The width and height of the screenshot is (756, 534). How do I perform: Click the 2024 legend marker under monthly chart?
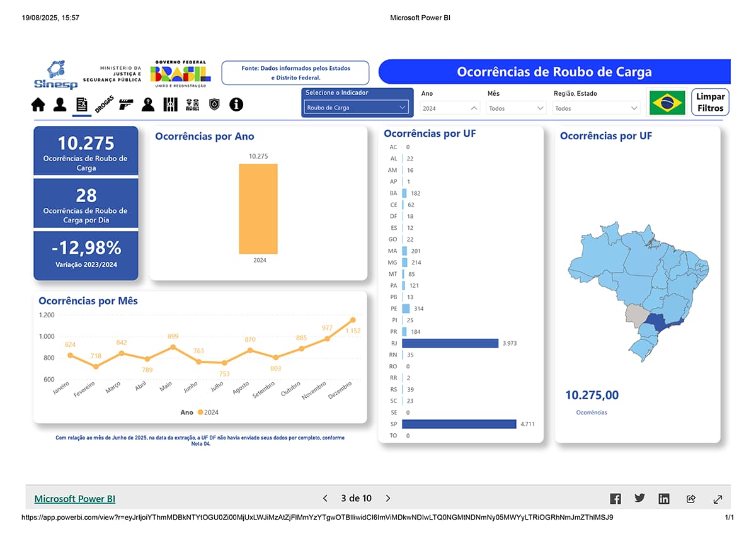[x=200, y=412]
